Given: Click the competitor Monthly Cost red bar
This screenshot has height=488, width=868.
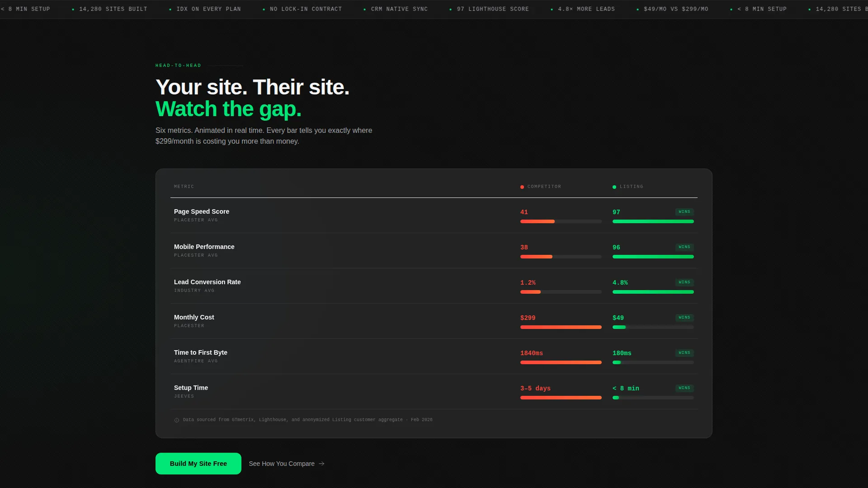Looking at the screenshot, I should pos(561,327).
